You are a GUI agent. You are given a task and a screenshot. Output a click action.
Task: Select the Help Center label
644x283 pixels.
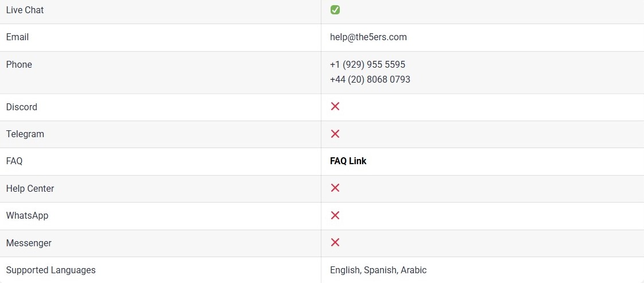tap(30, 188)
